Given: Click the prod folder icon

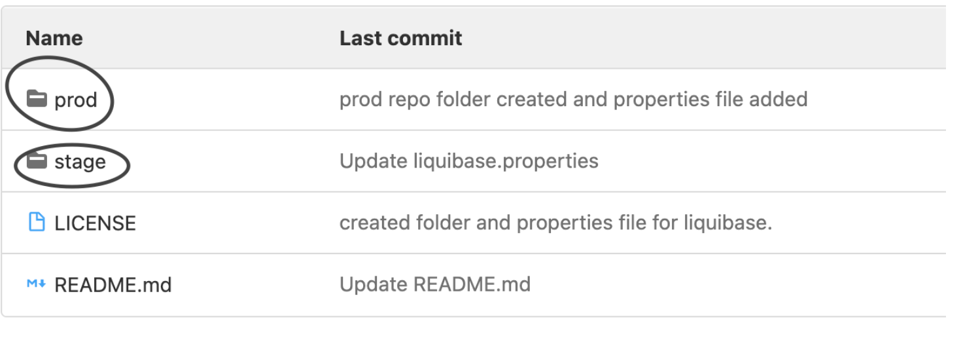Looking at the screenshot, I should point(37,100).
